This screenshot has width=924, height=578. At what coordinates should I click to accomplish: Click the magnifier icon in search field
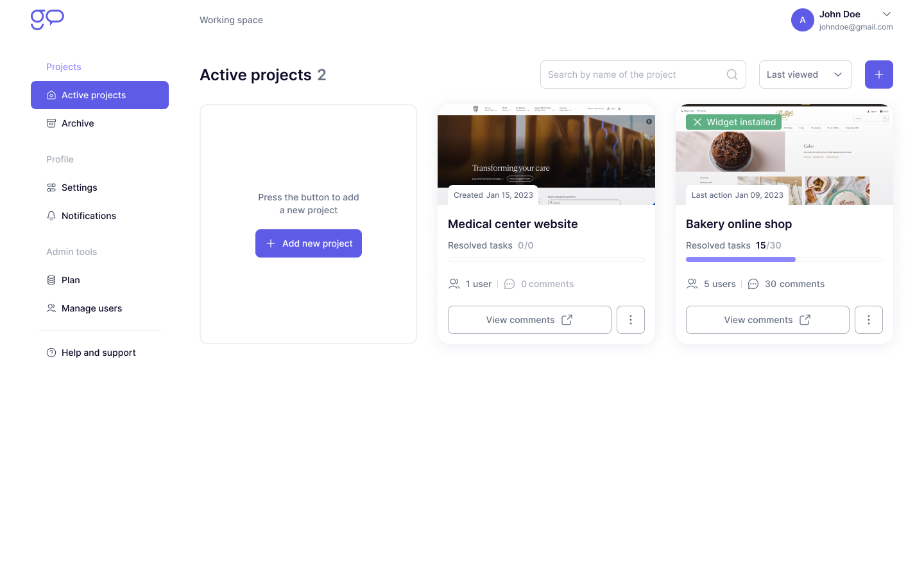coord(732,74)
